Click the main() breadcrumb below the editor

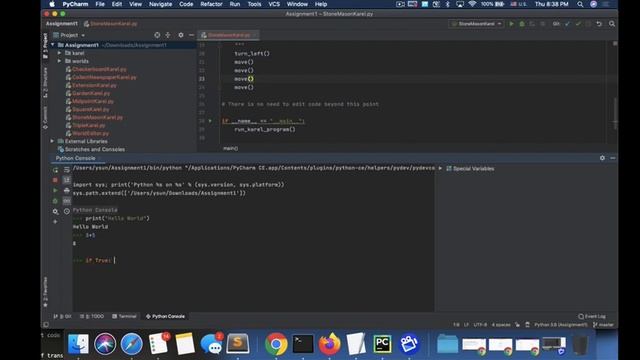[230, 148]
